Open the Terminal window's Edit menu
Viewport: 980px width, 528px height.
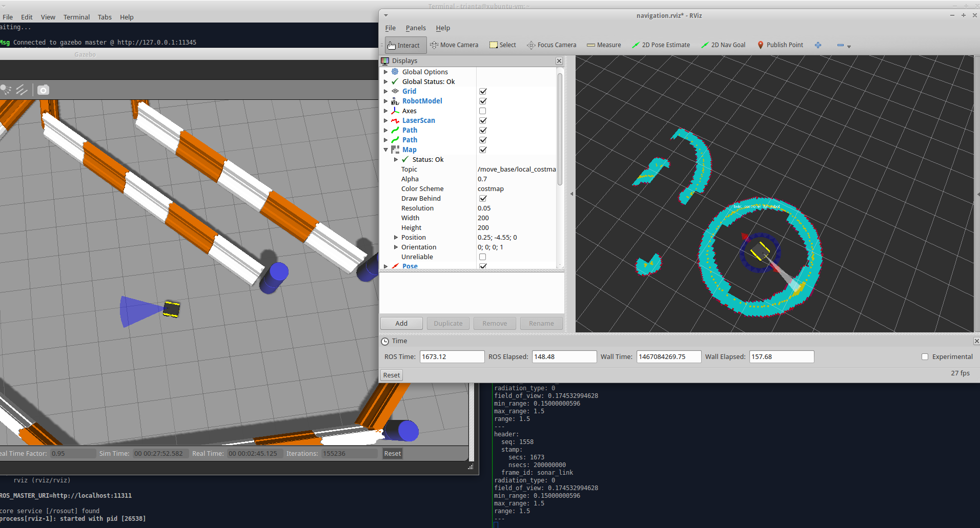[27, 17]
